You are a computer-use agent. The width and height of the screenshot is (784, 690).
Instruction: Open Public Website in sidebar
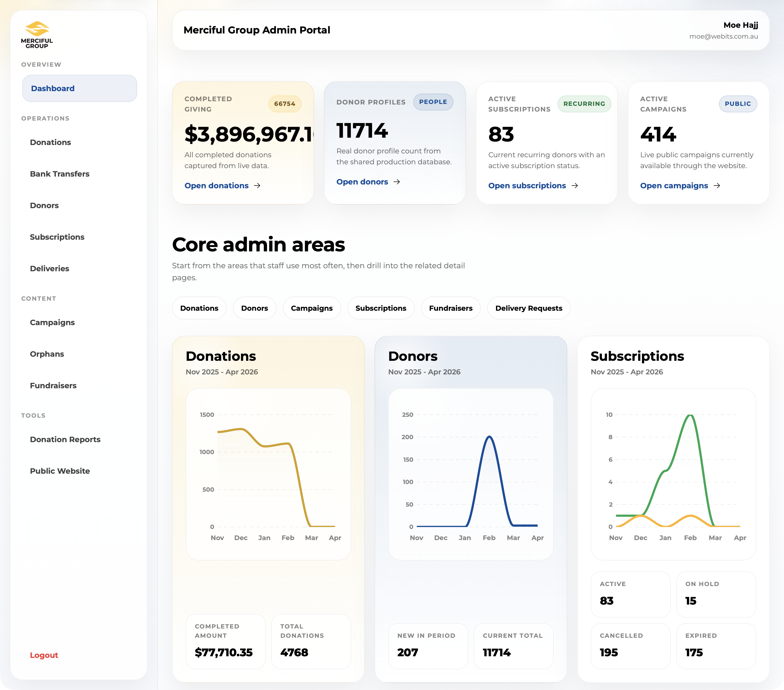click(60, 471)
